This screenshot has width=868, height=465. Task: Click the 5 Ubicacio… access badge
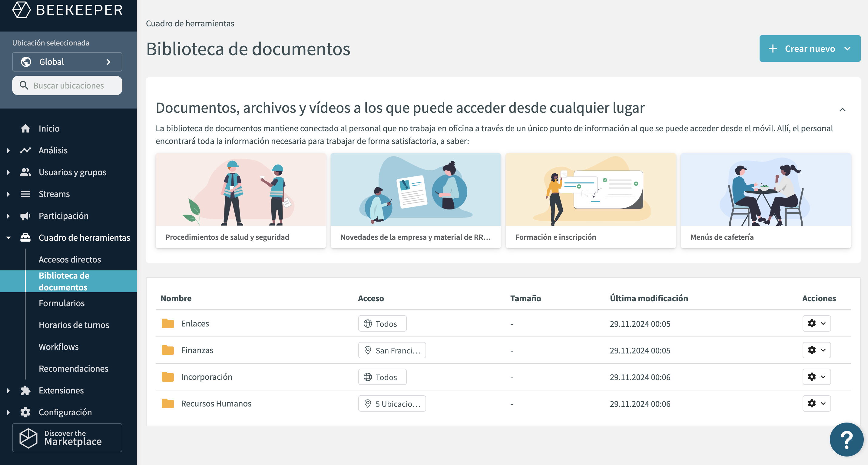[x=392, y=404]
